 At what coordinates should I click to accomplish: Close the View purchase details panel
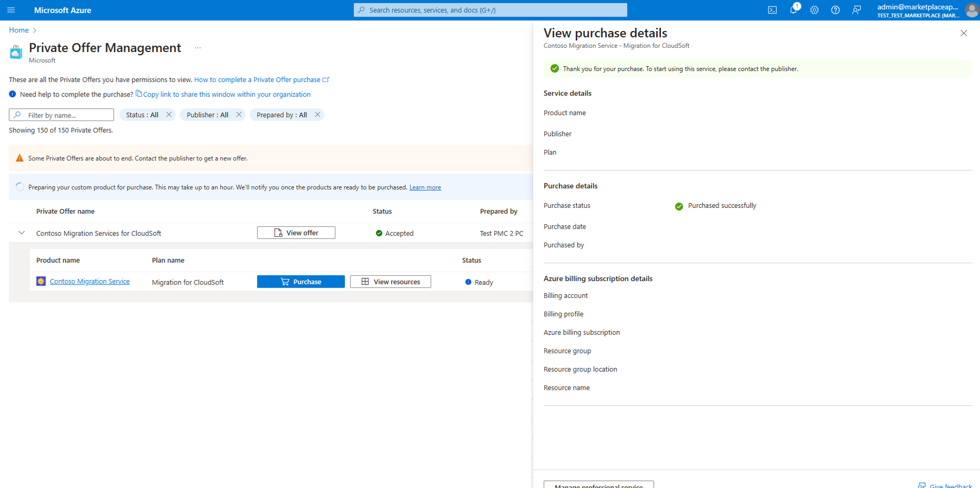pos(964,33)
